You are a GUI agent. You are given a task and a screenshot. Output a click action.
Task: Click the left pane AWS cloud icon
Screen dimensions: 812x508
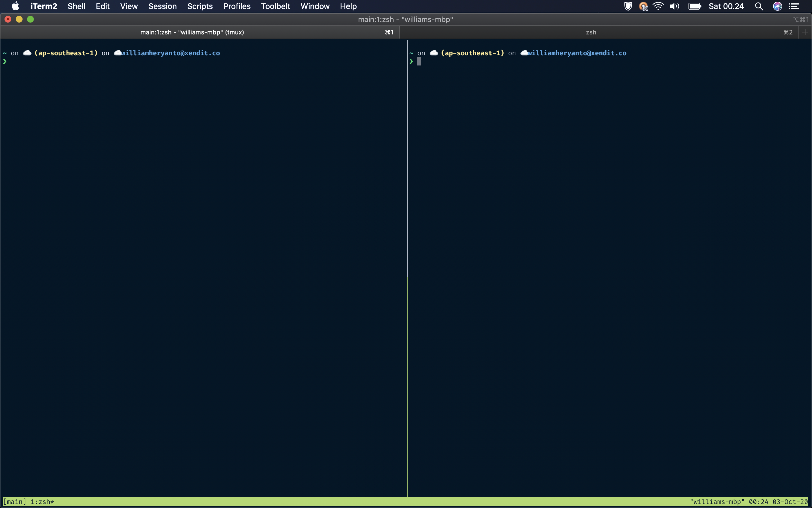pos(27,53)
